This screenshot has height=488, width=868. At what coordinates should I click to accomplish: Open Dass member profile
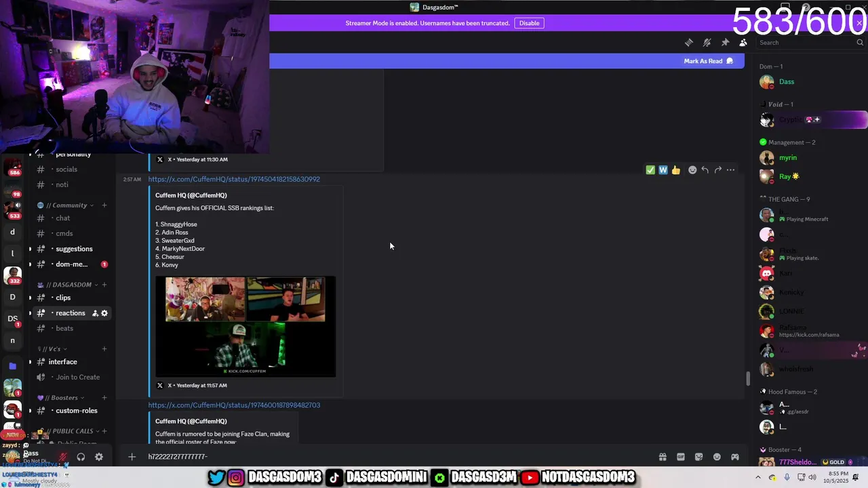[x=810, y=82]
